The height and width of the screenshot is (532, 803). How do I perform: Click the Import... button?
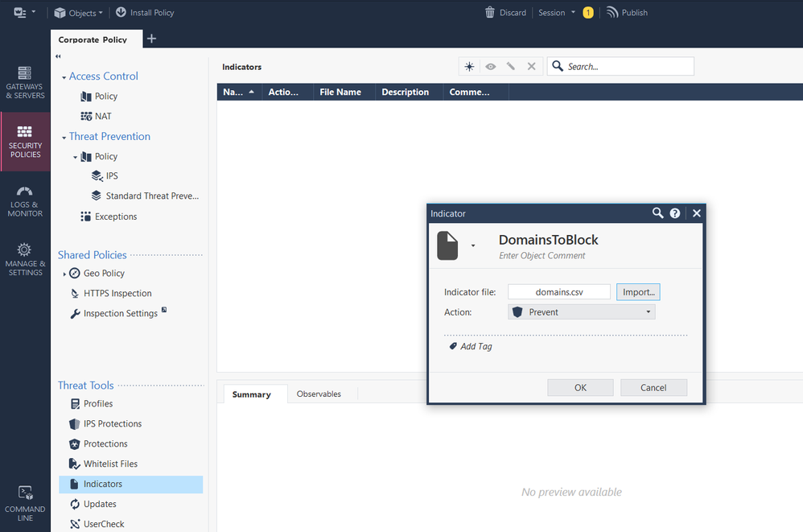click(x=639, y=292)
